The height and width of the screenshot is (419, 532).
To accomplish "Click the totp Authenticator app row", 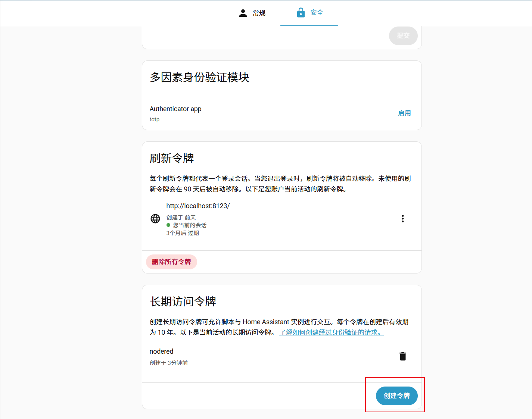I will point(175,113).
